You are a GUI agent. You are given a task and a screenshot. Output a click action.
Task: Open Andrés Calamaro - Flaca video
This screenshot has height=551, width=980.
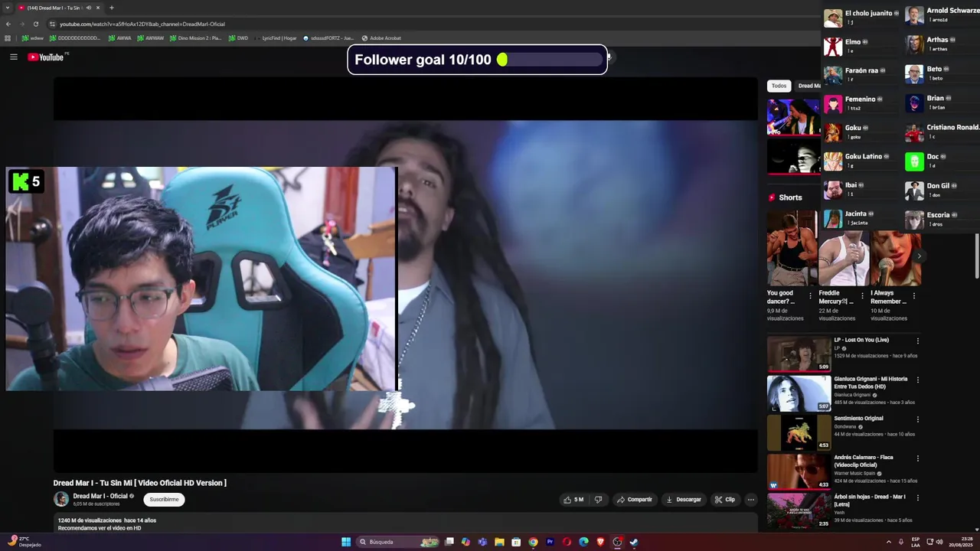799,471
